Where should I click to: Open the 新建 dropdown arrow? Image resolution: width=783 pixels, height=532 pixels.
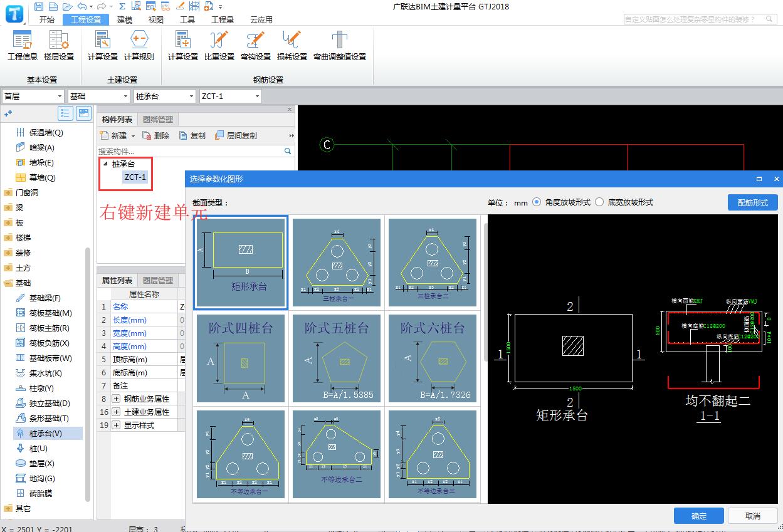click(x=133, y=136)
